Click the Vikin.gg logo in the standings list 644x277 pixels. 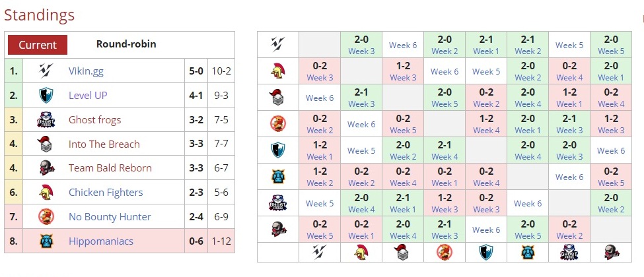(46, 71)
